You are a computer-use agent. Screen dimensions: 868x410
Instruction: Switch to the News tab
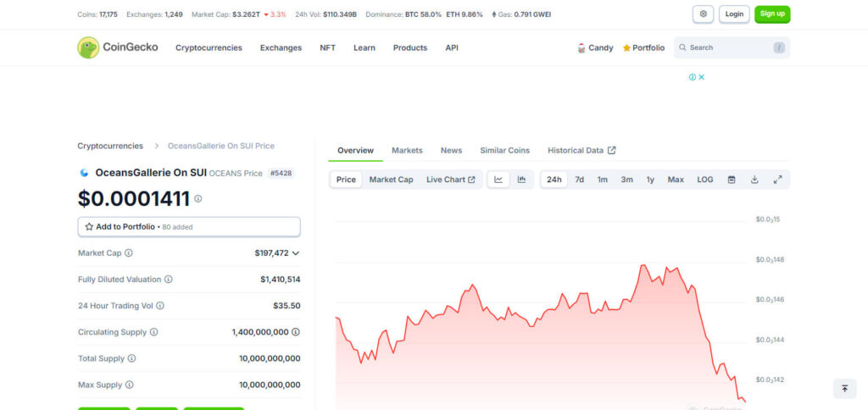point(451,151)
